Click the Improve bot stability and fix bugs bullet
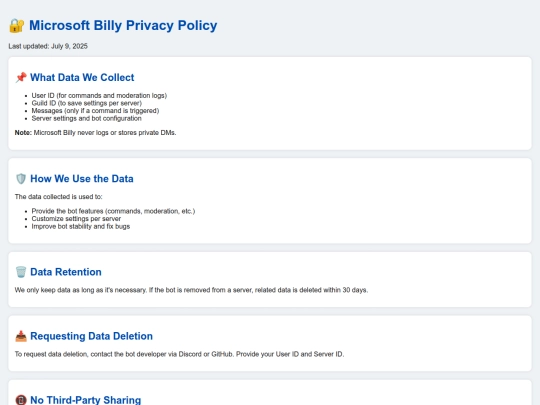 (x=81, y=226)
